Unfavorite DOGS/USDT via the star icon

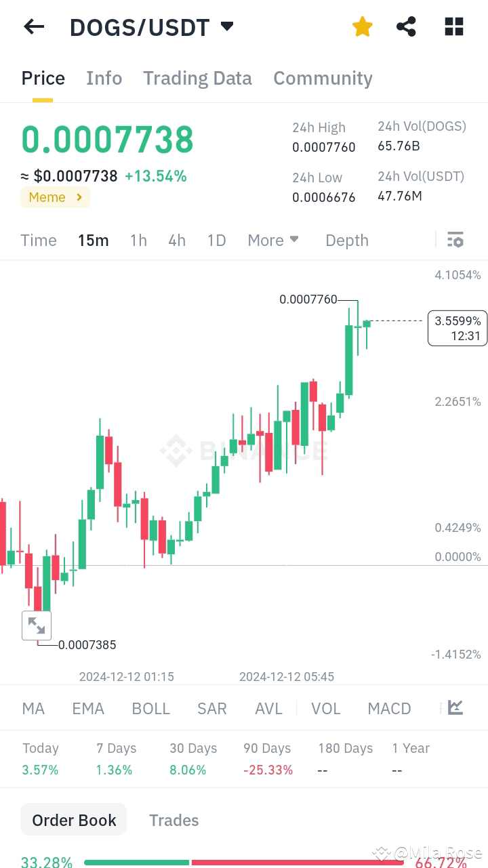tap(362, 26)
